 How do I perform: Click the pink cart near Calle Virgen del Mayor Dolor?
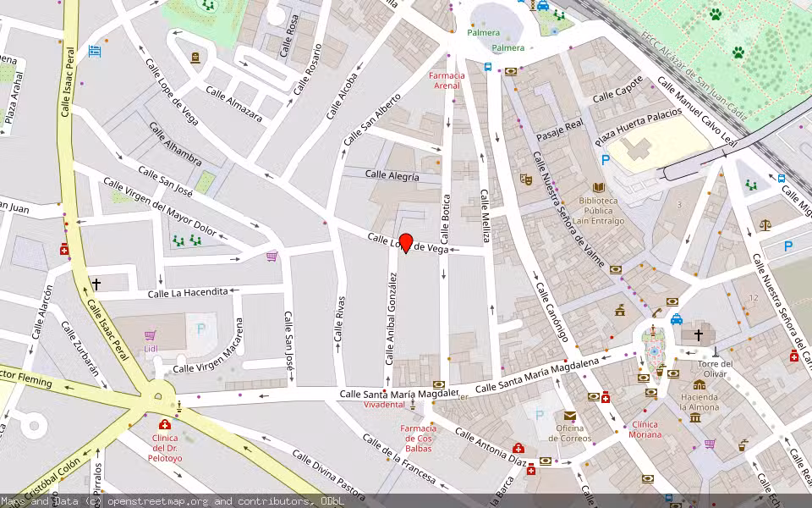(x=272, y=256)
